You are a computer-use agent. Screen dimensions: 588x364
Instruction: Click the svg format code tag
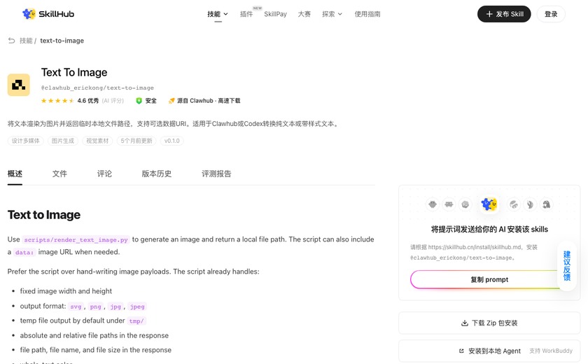[76, 307]
